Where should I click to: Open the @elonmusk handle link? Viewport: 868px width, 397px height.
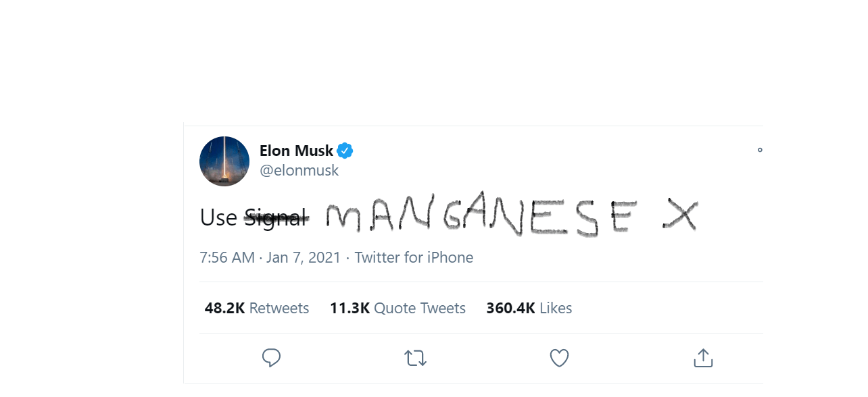coord(299,171)
